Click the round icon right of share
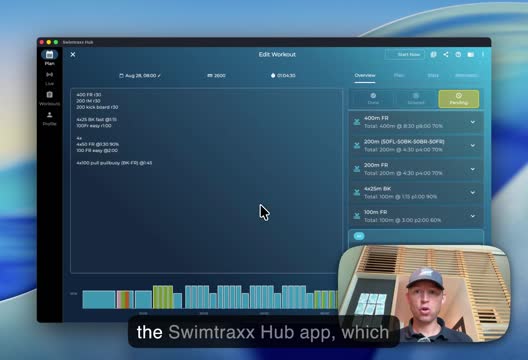528x360 pixels. click(x=458, y=55)
